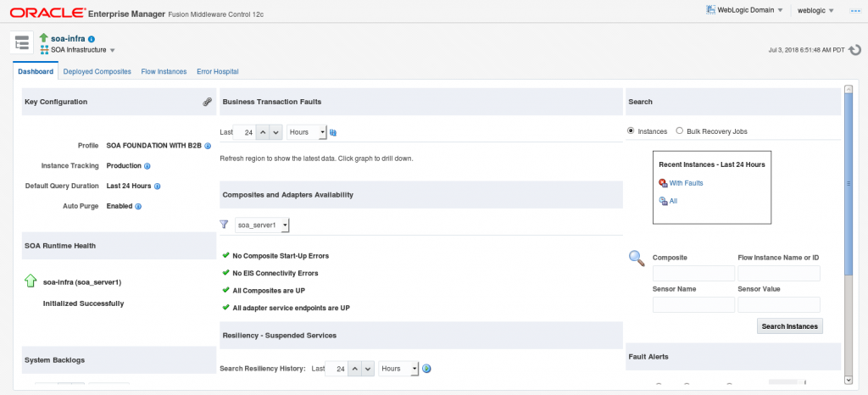This screenshot has width=868, height=395.
Task: Show info for Default Query Duration
Action: coord(157,186)
